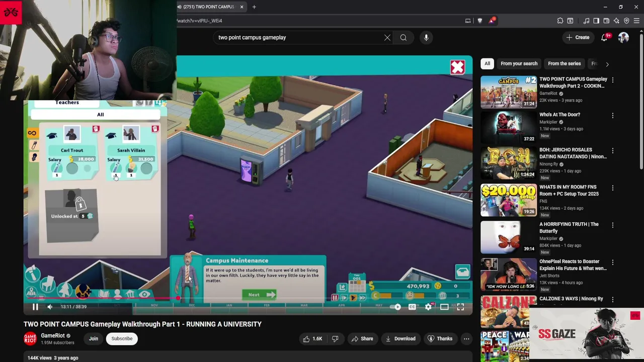Viewport: 644px width, 362px height.
Task: Select From your search chip
Action: [519, 64]
